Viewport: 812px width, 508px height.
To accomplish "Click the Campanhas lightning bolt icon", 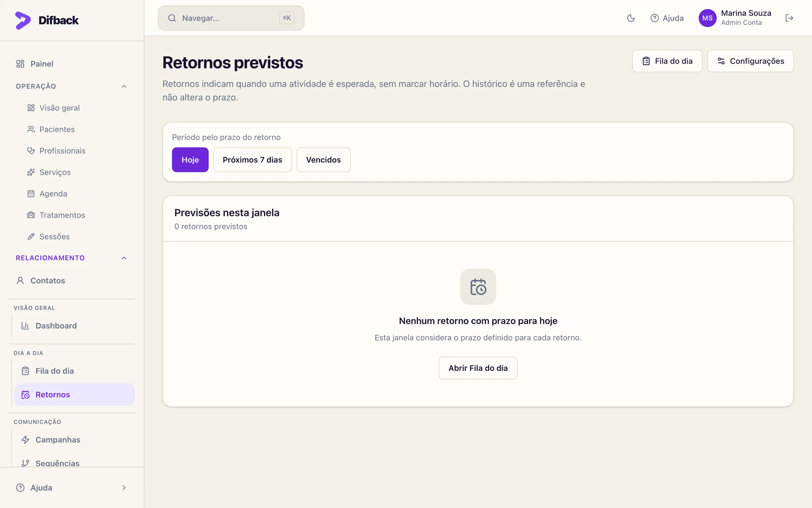I will pyautogui.click(x=25, y=440).
